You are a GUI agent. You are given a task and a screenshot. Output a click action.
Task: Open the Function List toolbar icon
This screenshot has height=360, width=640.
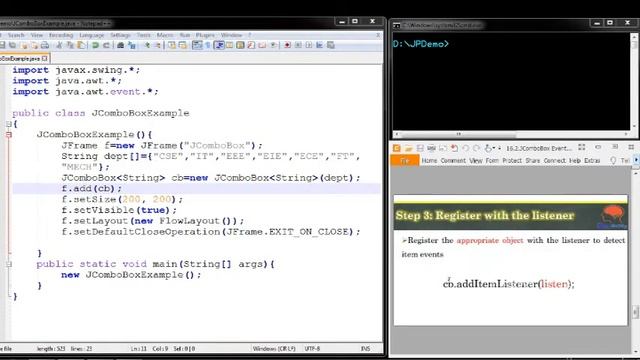point(251,45)
